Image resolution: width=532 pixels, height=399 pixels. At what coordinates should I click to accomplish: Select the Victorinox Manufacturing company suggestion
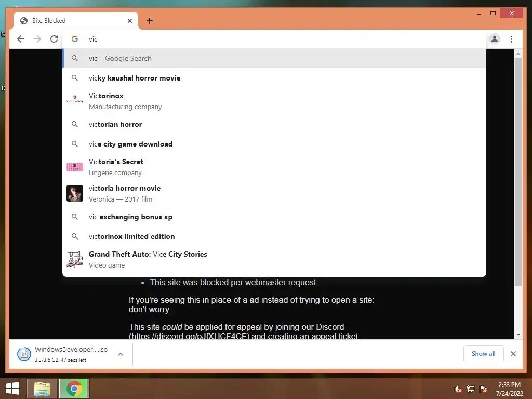[274, 101]
